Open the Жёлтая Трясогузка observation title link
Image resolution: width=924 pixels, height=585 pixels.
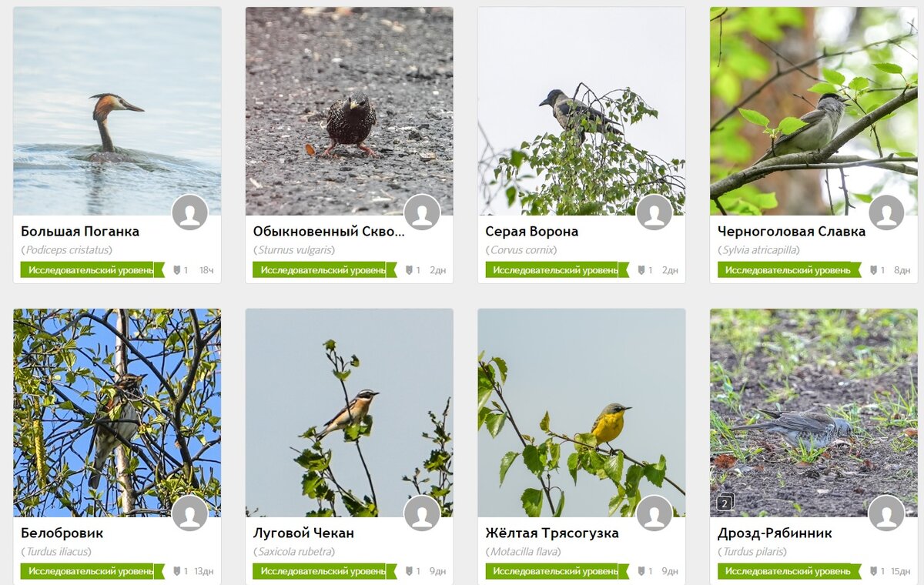(x=552, y=533)
